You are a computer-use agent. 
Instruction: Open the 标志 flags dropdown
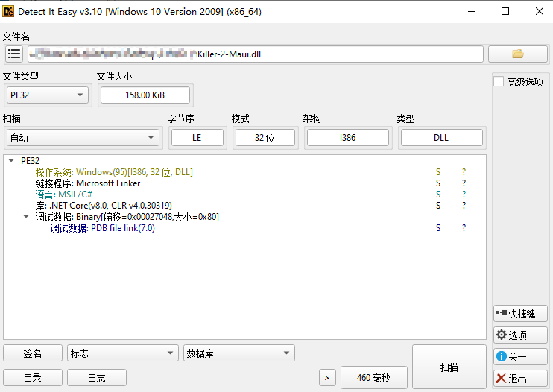tap(122, 353)
